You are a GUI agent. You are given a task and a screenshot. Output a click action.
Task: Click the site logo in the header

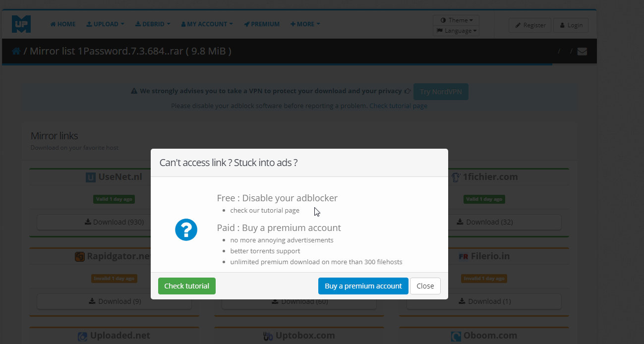(x=21, y=24)
